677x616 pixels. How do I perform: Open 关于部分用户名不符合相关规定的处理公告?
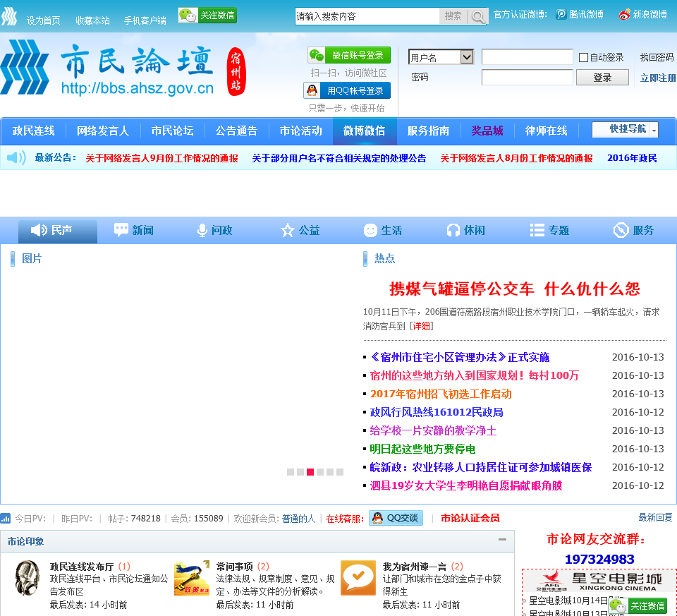coord(339,158)
